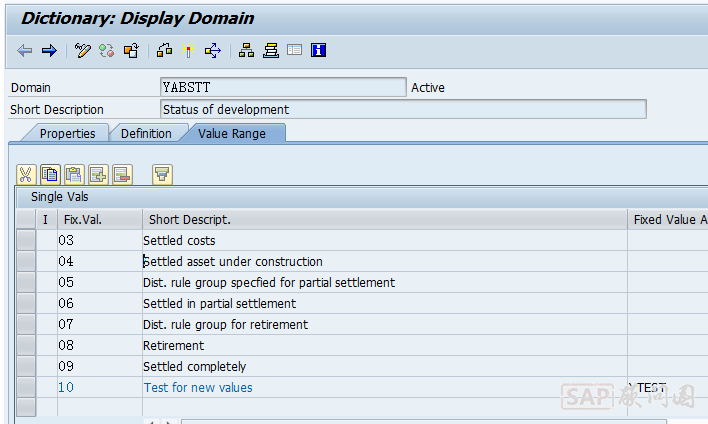Click the Fix.Val. column header

click(x=83, y=219)
